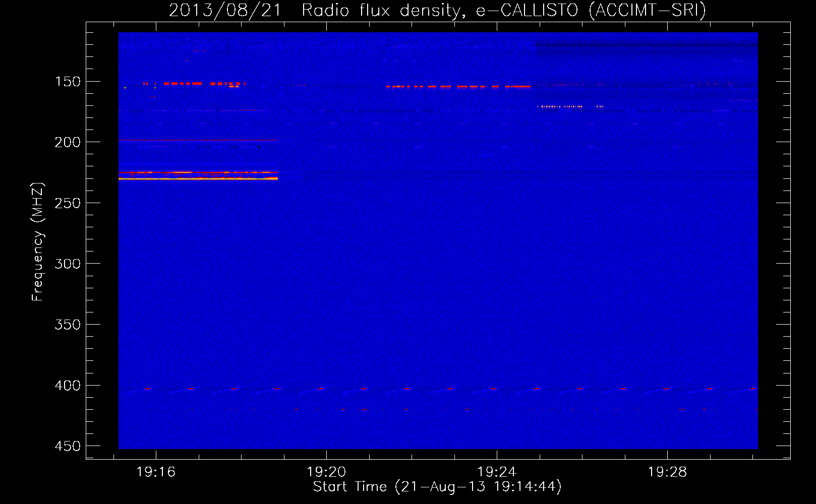The image size is (816, 504).
Task: Click the 19:16 time tick label
Action: point(156,472)
